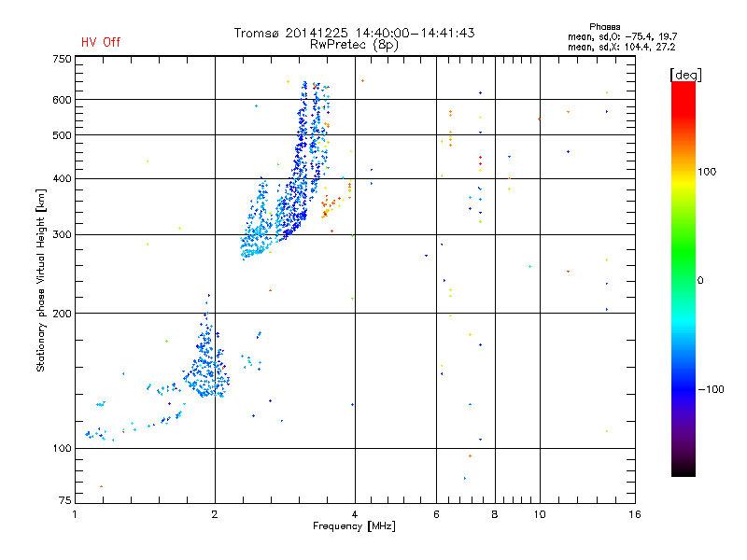Click the 16 x-axis tick label
747x560 pixels.
pyautogui.click(x=635, y=514)
